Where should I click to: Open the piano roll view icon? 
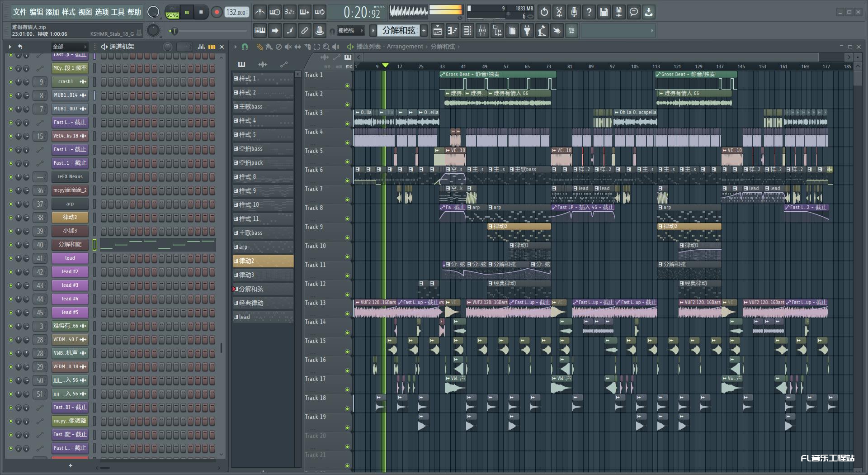(x=453, y=31)
